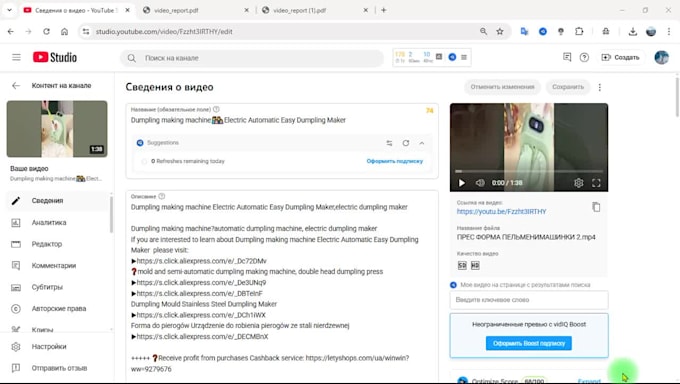Open description field help icon
The height and width of the screenshot is (384, 680).
pos(162,196)
